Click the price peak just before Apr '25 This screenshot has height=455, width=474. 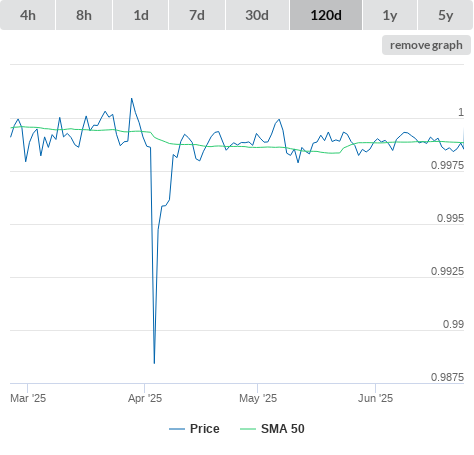(131, 98)
